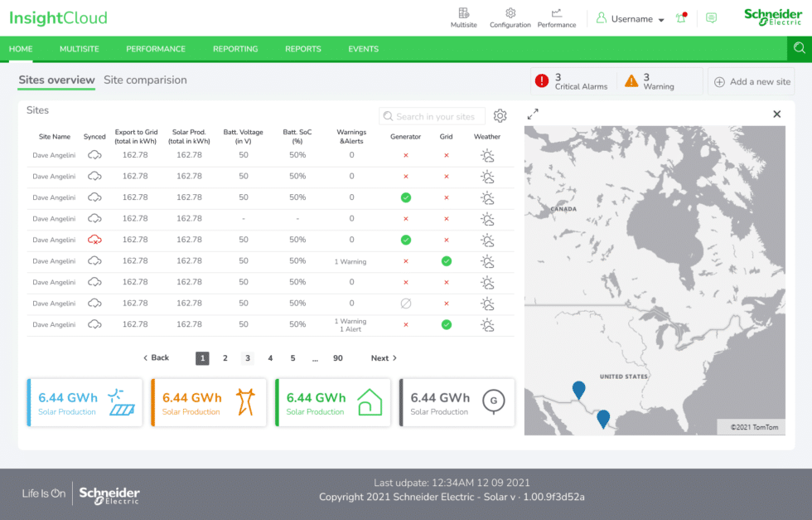Open the Username dropdown menu
The image size is (812, 520).
coord(631,19)
